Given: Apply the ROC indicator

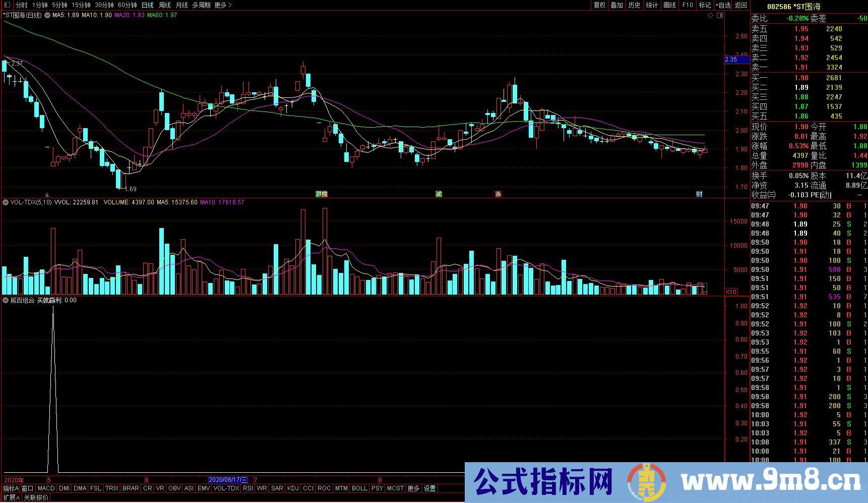Looking at the screenshot, I should 324,488.
